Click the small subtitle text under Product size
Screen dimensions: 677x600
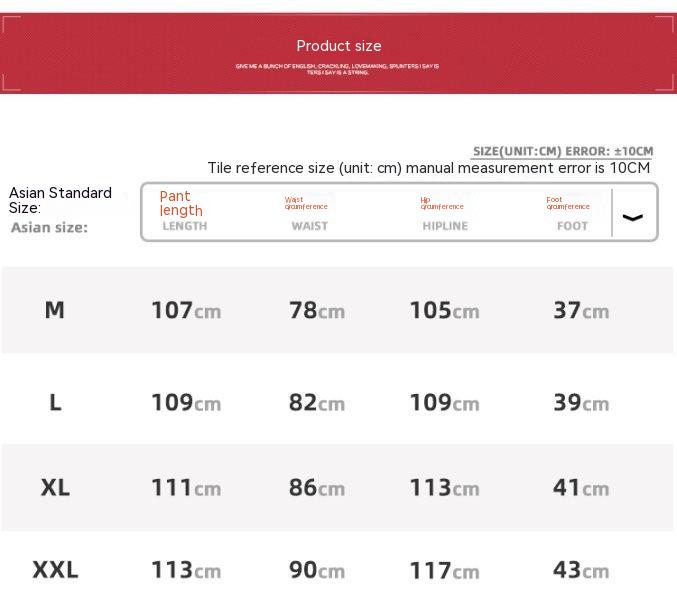(338, 69)
